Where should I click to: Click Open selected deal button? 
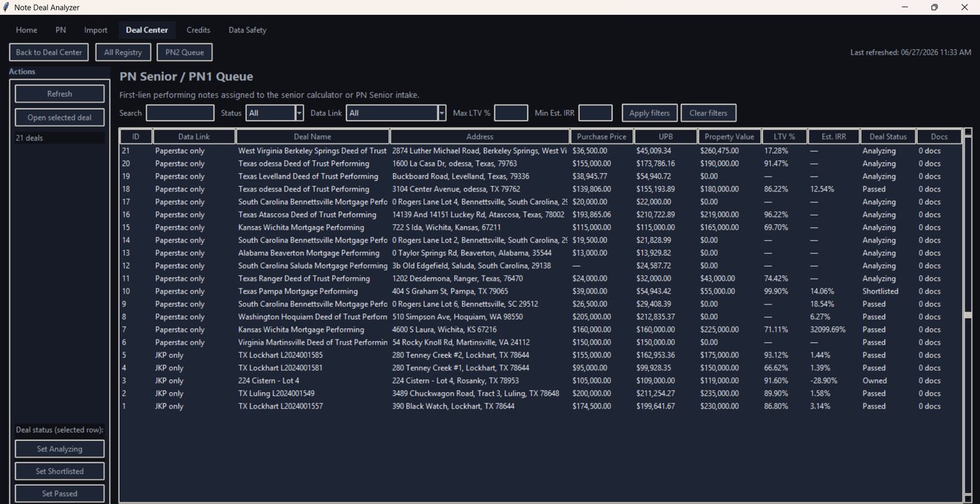pyautogui.click(x=59, y=118)
